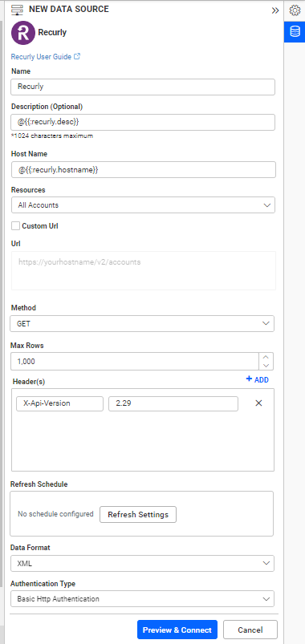
Task: Increase Max Rows with up arrow
Action: (x=266, y=358)
